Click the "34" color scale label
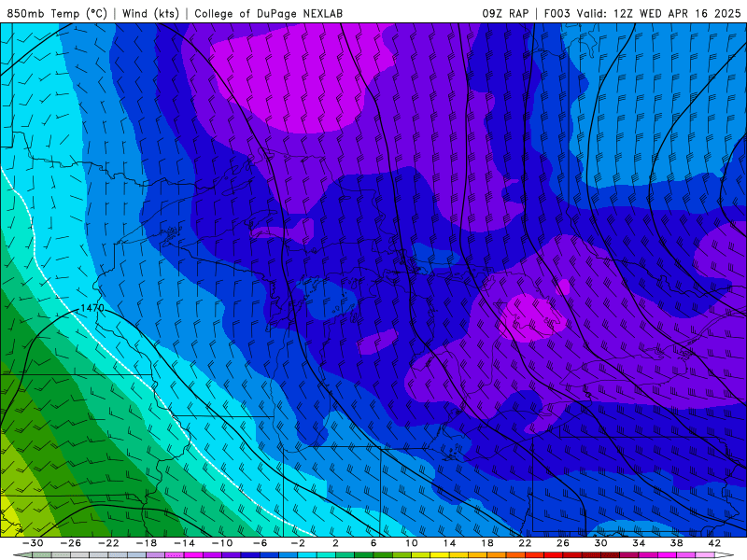747x560 pixels. 639,543
